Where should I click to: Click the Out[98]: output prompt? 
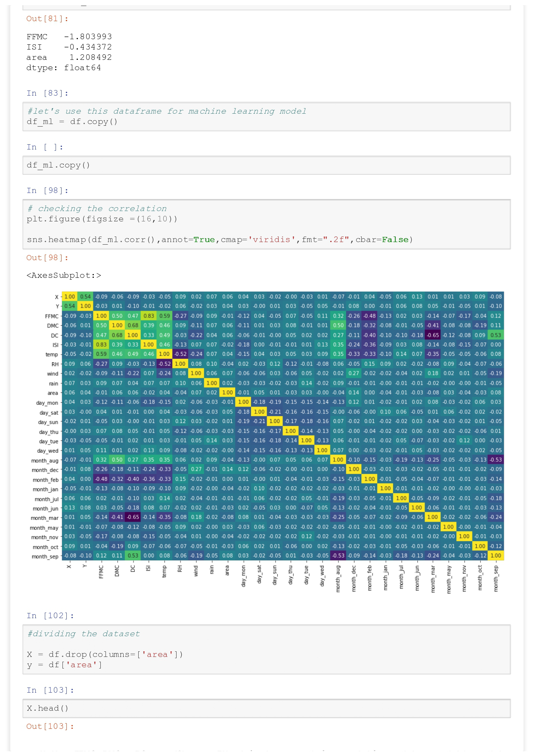coord(47,258)
